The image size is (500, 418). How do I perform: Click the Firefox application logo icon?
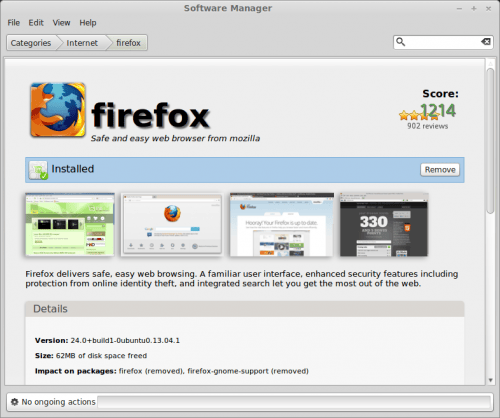point(58,110)
